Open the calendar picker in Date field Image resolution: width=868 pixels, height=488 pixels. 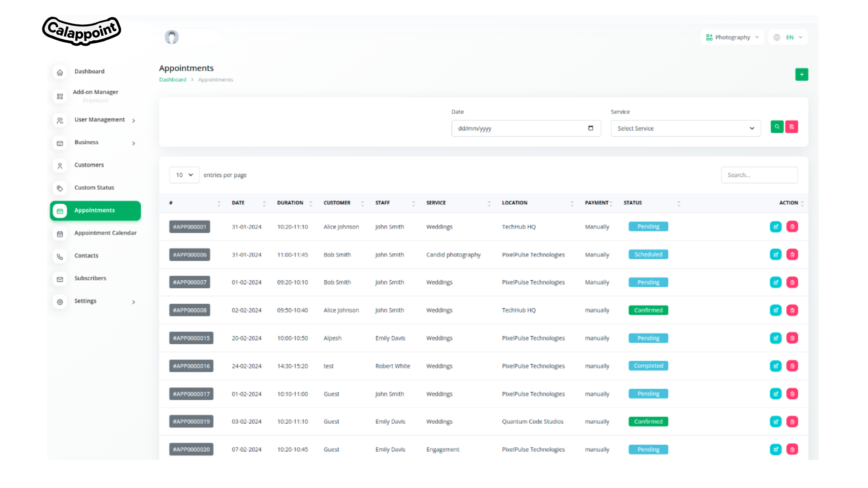coord(590,128)
